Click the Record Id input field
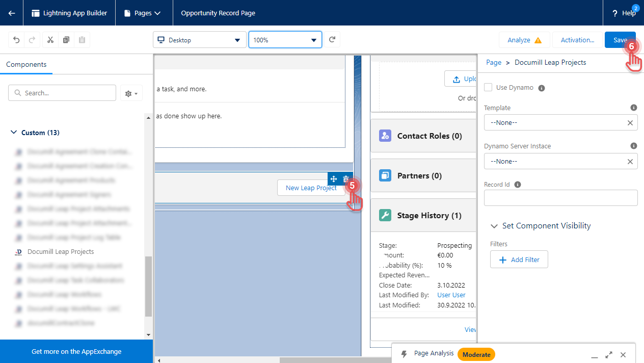The image size is (644, 363). pos(560,197)
